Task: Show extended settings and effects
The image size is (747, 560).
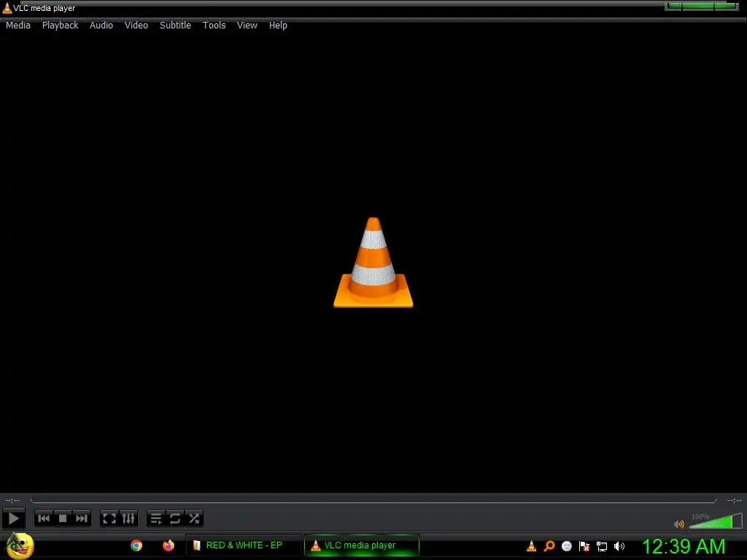Action: pos(128,518)
